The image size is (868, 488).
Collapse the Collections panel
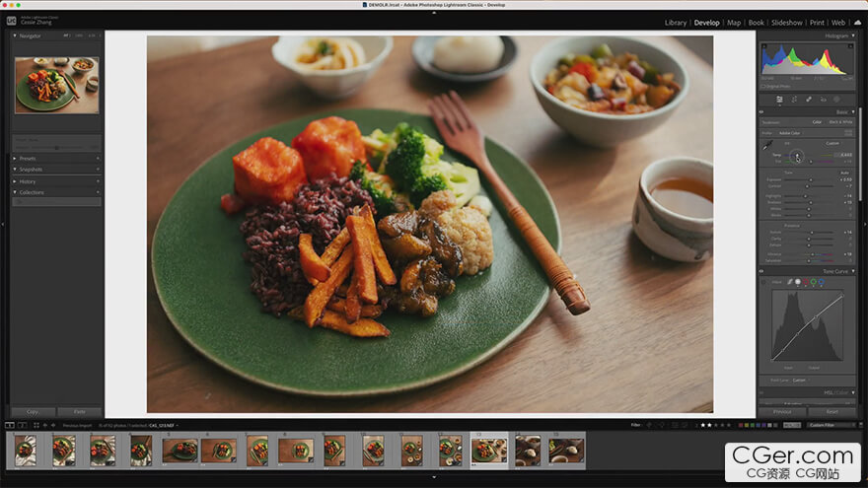(15, 192)
